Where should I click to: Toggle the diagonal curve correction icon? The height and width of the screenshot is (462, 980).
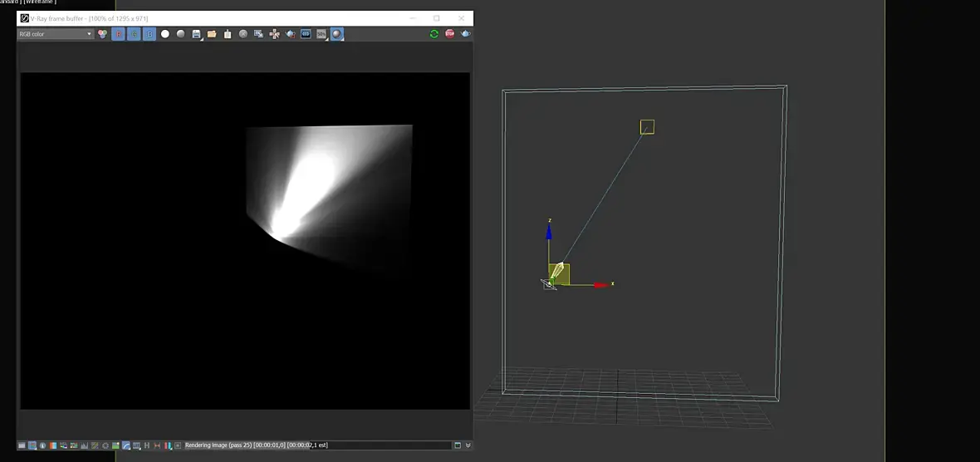95,445
